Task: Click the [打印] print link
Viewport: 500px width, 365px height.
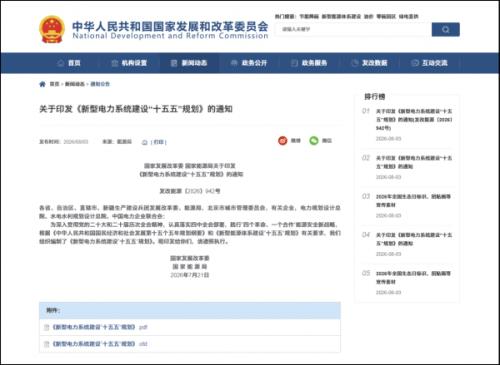Action: (159, 142)
